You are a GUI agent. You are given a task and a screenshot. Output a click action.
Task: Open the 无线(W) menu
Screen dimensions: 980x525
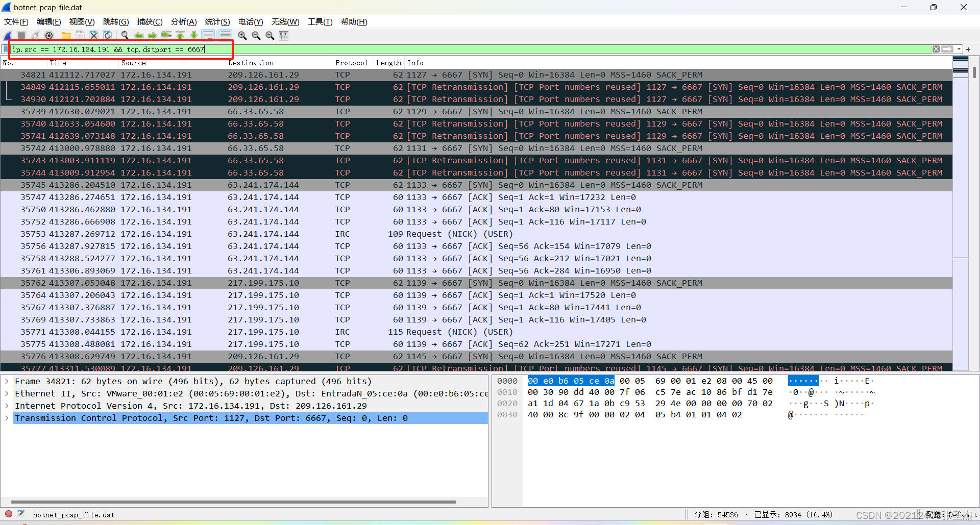pos(285,22)
